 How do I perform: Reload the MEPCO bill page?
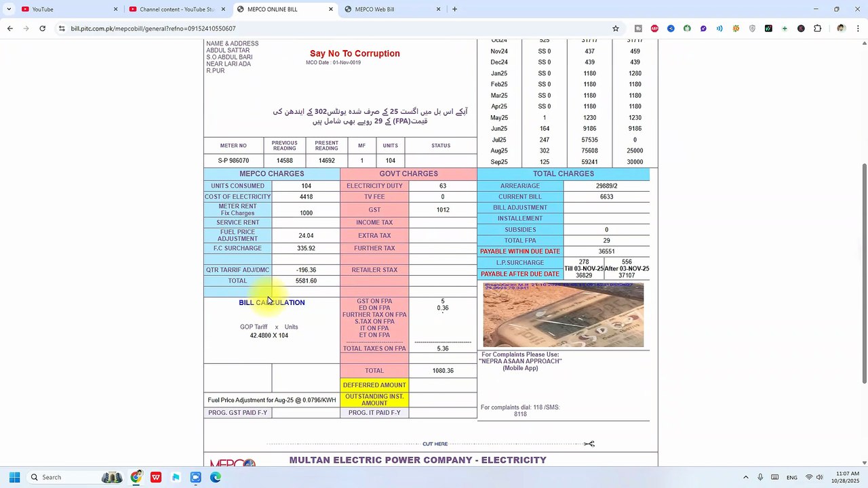43,28
